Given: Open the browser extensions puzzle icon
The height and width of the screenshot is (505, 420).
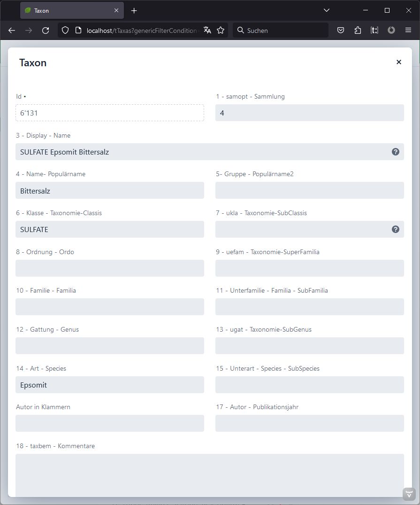Looking at the screenshot, I should pyautogui.click(x=358, y=30).
